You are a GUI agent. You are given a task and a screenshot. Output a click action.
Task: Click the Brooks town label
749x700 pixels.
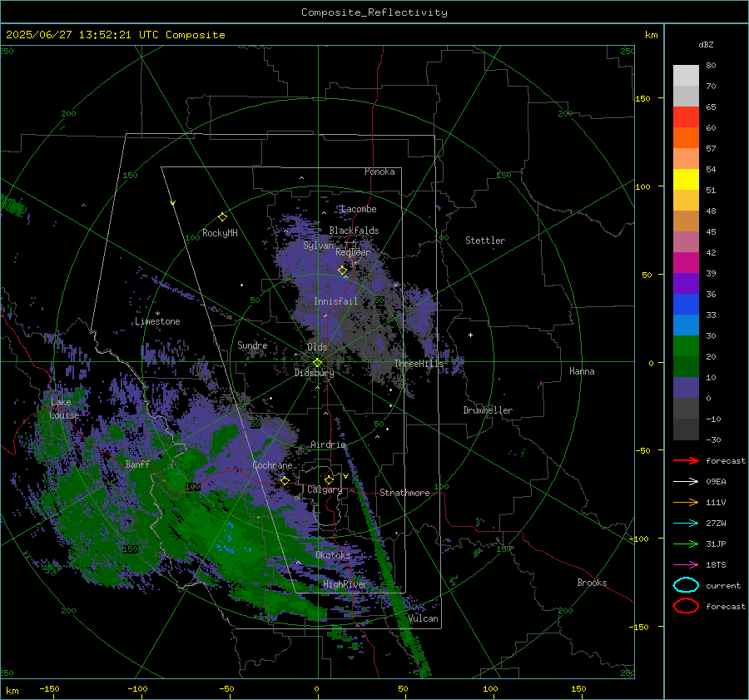(592, 583)
